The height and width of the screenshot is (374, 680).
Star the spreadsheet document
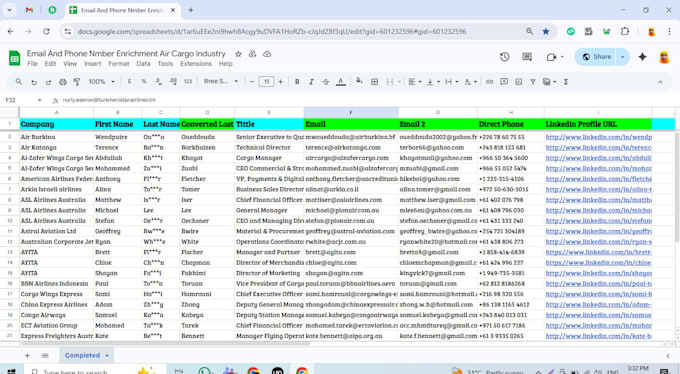pyautogui.click(x=238, y=54)
